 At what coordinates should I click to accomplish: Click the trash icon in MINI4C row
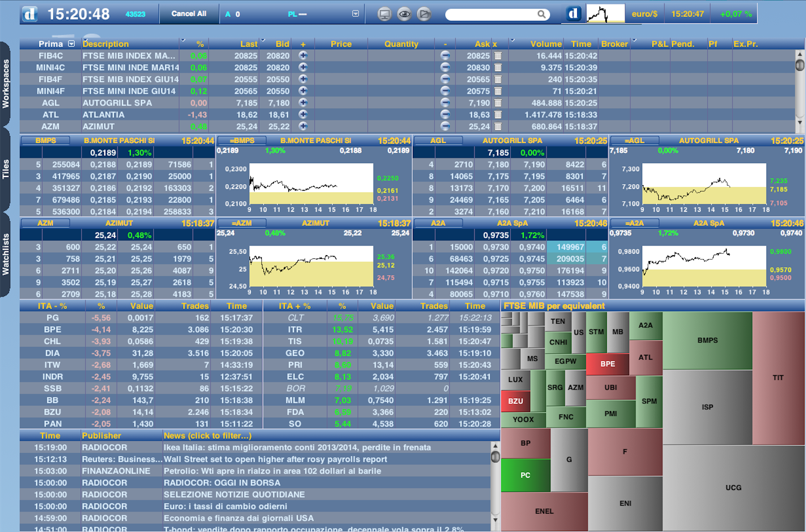(x=498, y=68)
